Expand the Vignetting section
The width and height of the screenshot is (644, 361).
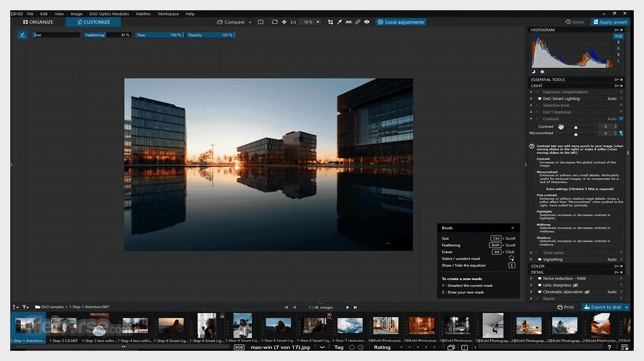[531, 260]
